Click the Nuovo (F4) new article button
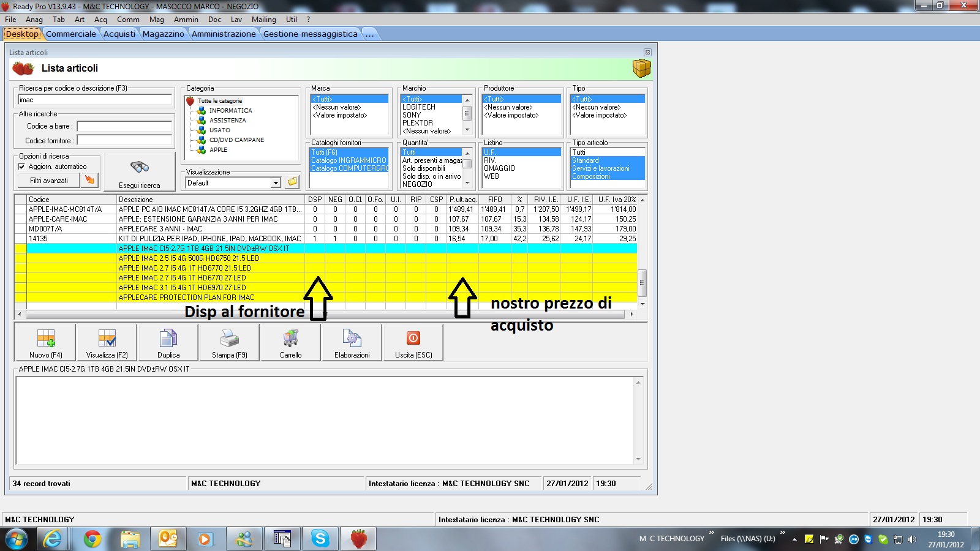The image size is (980, 551). (45, 342)
